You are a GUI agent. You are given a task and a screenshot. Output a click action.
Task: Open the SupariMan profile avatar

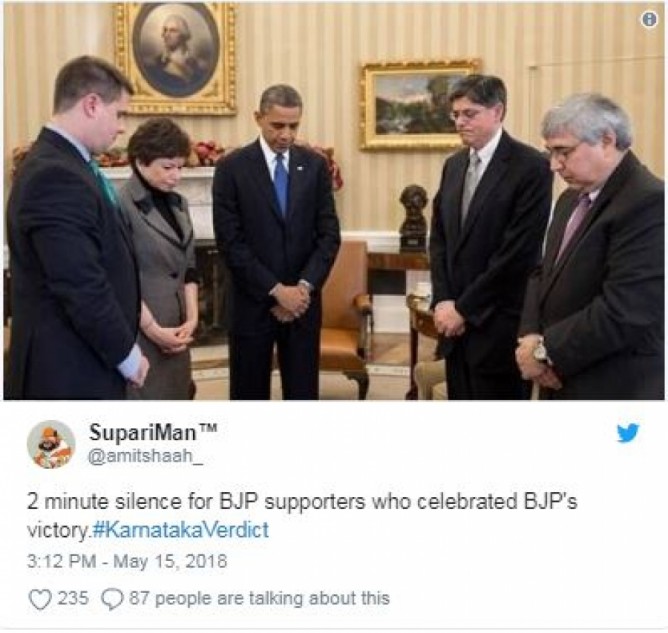51,444
